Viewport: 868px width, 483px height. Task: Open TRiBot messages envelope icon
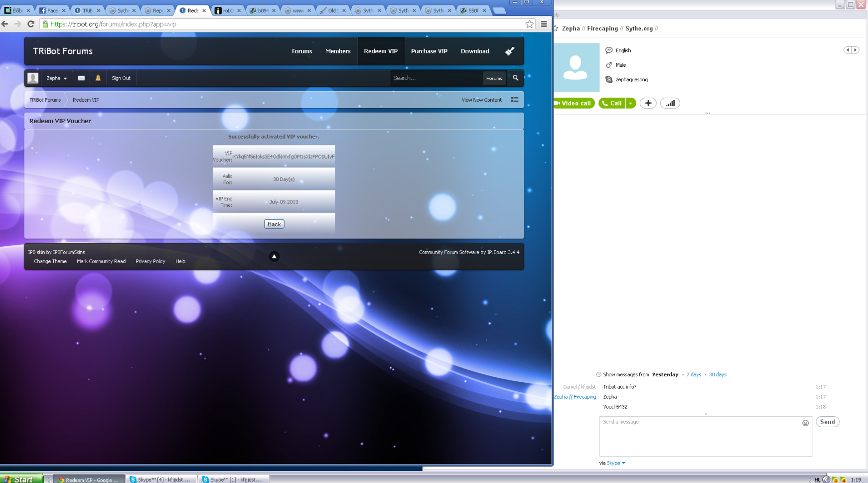point(81,78)
